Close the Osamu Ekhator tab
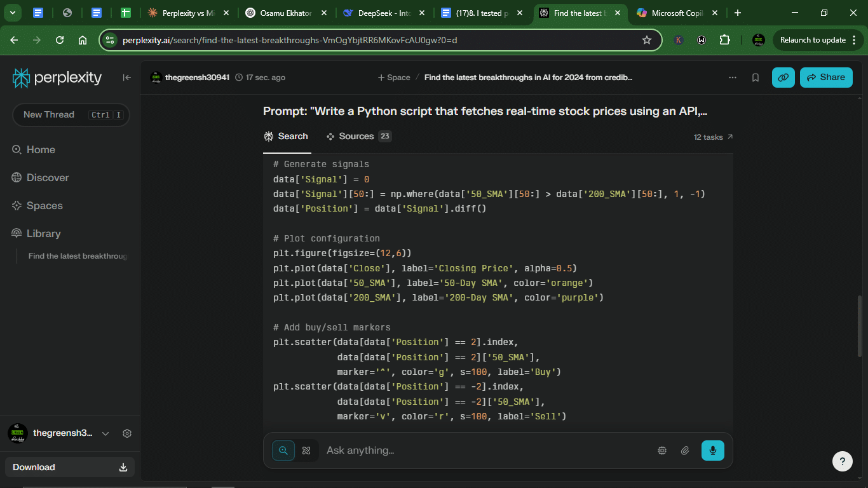The width and height of the screenshot is (868, 488). (x=324, y=13)
